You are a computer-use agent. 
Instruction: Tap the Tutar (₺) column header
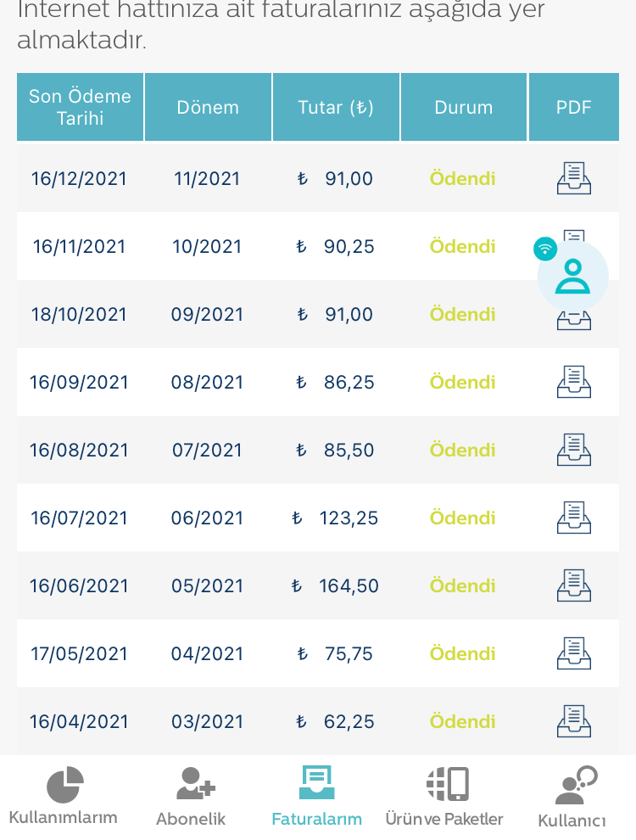(336, 107)
